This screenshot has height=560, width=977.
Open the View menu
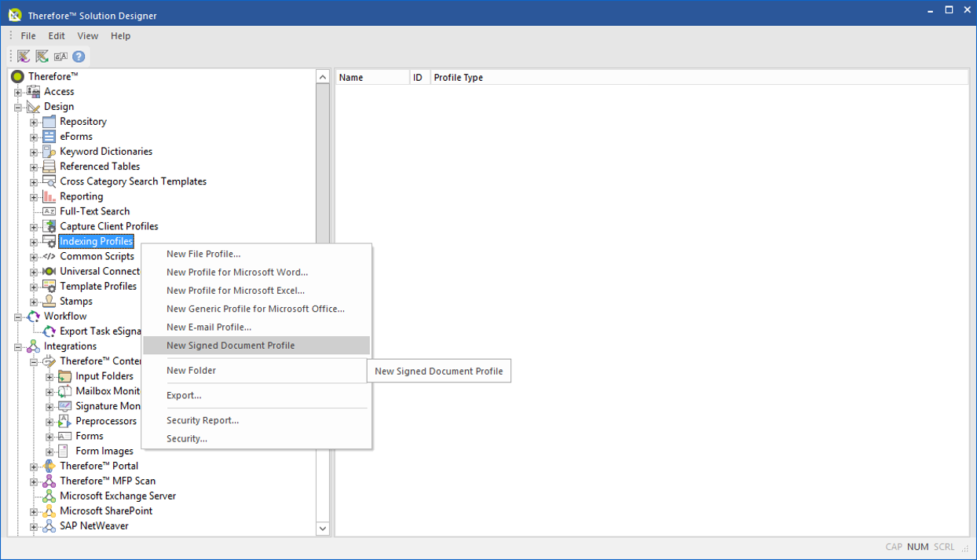pyautogui.click(x=87, y=35)
